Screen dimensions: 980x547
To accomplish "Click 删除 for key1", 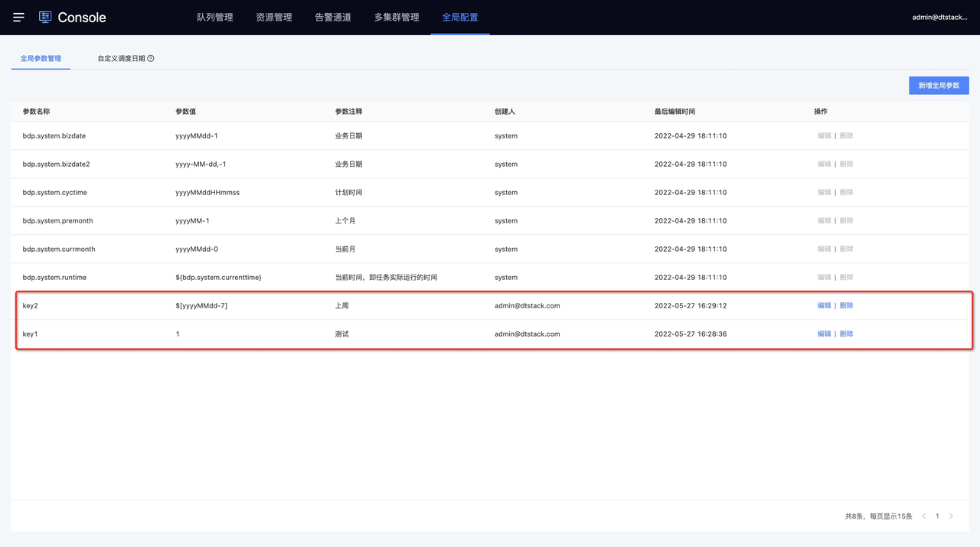I will point(846,334).
